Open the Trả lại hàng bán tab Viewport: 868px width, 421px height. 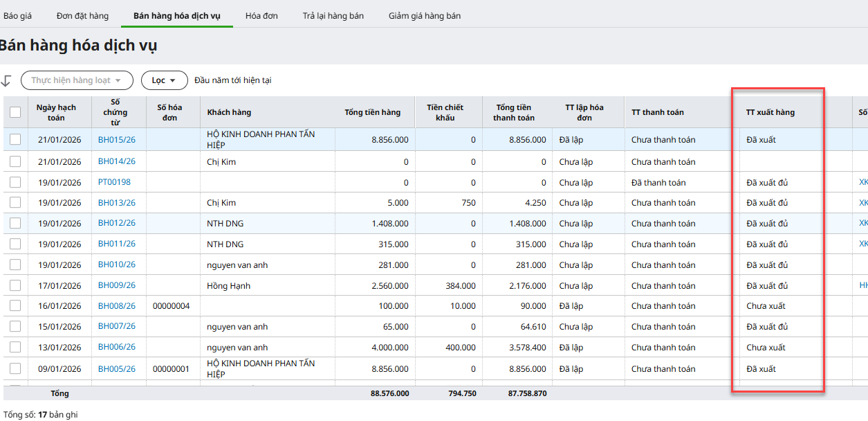click(333, 15)
